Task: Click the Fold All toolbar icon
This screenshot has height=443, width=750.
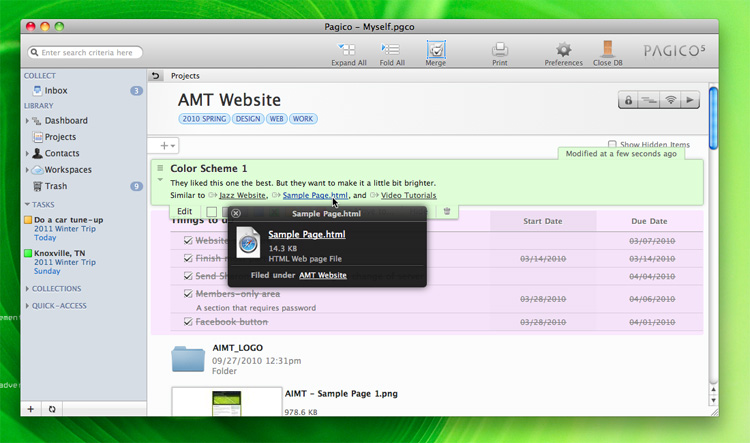Action: coord(390,49)
